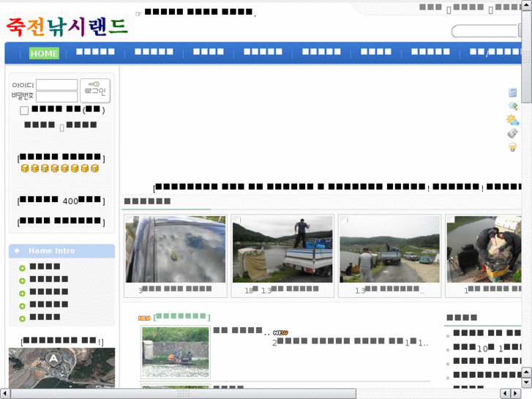Open the calendar icon in right sidebar
The height and width of the screenshot is (399, 532).
point(512,92)
